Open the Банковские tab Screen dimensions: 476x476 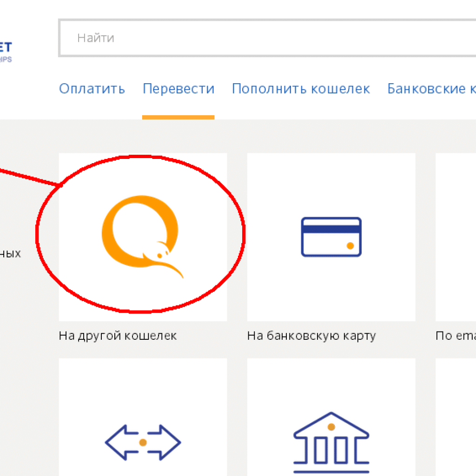[431, 89]
